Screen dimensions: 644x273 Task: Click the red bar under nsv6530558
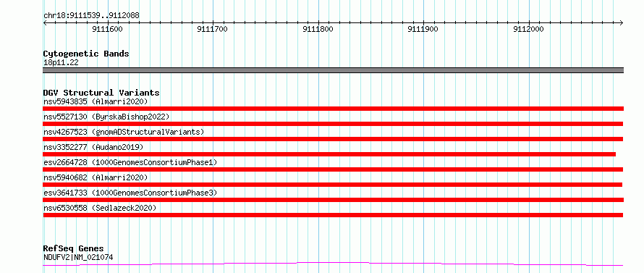point(333,215)
